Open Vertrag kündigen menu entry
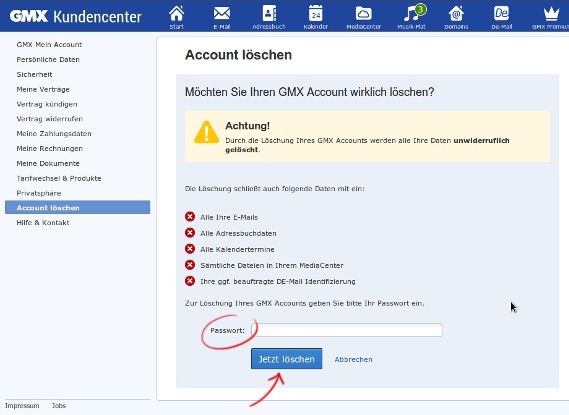This screenshot has width=569, height=415. point(47,104)
